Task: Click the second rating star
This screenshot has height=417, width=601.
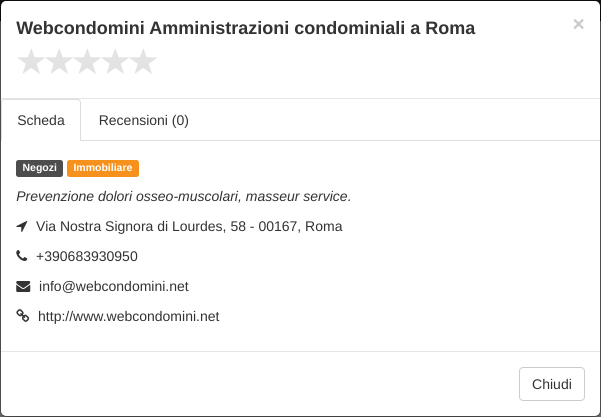Action: tap(59, 62)
